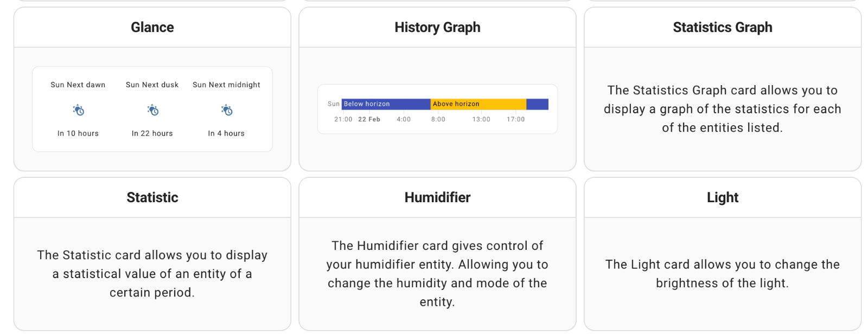Click the Sun Next dusk clock icon
The width and height of the screenshot is (868, 335).
click(152, 110)
